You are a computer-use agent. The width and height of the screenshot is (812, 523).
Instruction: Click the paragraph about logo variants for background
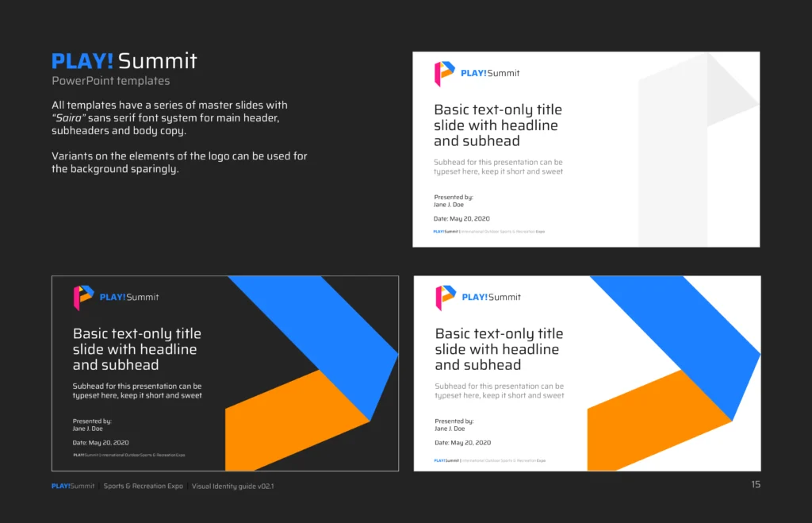click(179, 162)
